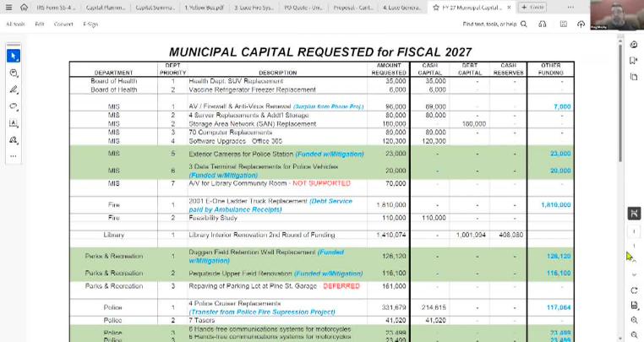Open the bookmarks panel in right sidebar
Screen dimensions: 644x342
click(634, 60)
